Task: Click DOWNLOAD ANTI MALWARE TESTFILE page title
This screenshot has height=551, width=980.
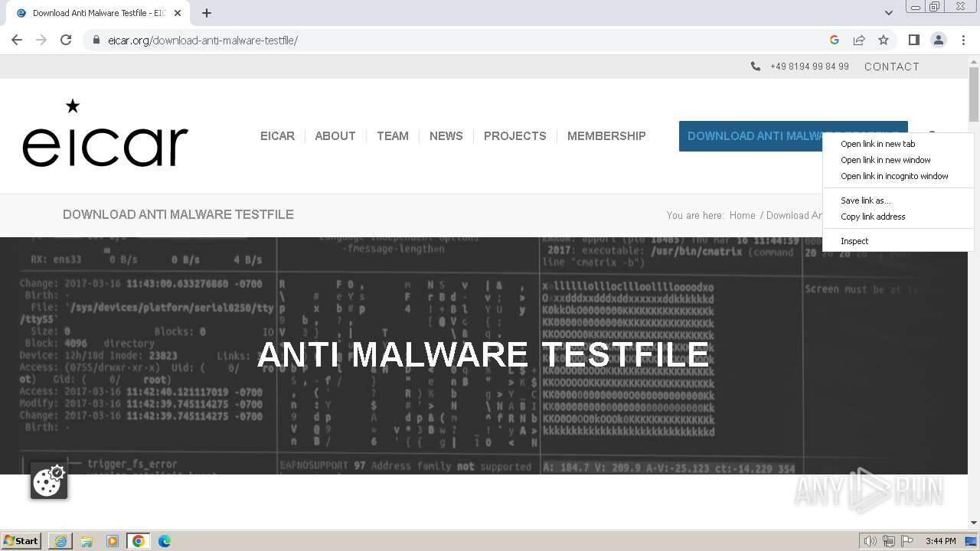Action: 178,214
